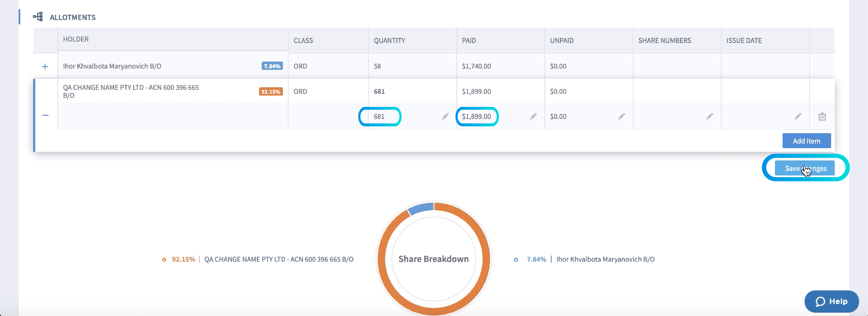Click the blue 7.84% chart legend entry
The height and width of the screenshot is (316, 868).
pyautogui.click(x=584, y=259)
